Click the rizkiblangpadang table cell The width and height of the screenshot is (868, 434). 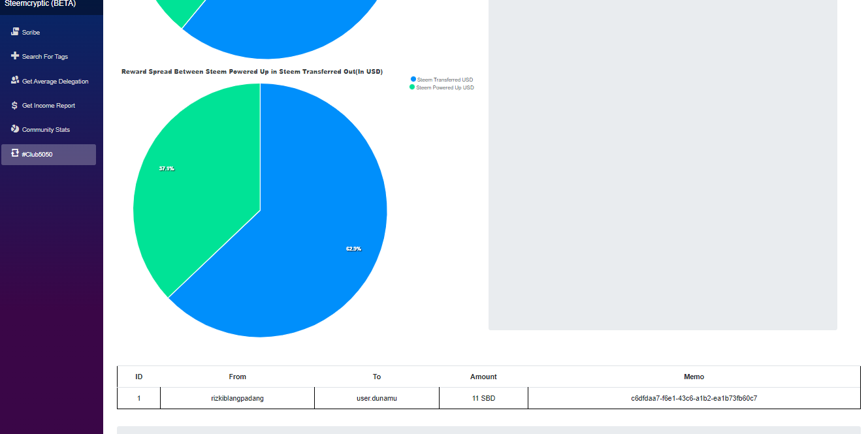point(238,398)
